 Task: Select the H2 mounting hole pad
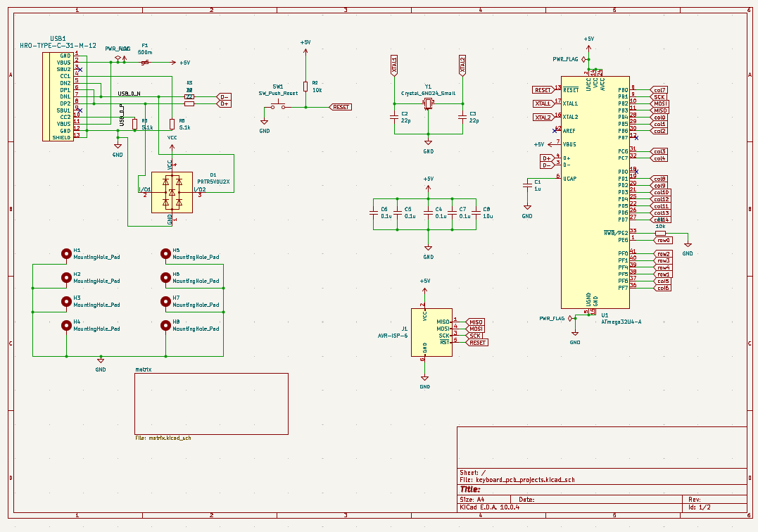pos(66,277)
